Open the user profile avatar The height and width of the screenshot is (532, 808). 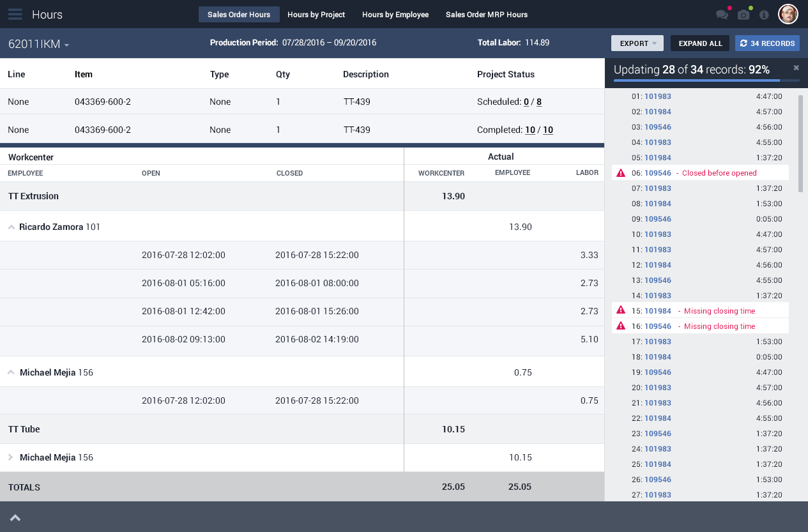click(788, 14)
